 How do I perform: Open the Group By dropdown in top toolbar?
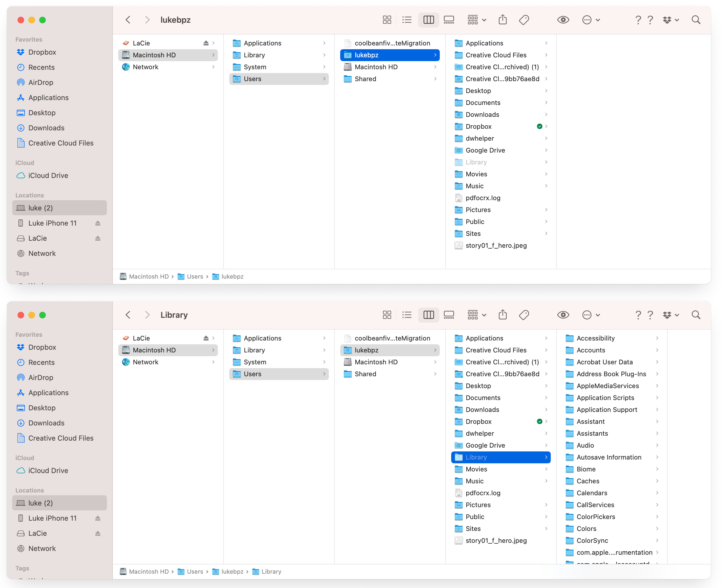pos(477,20)
